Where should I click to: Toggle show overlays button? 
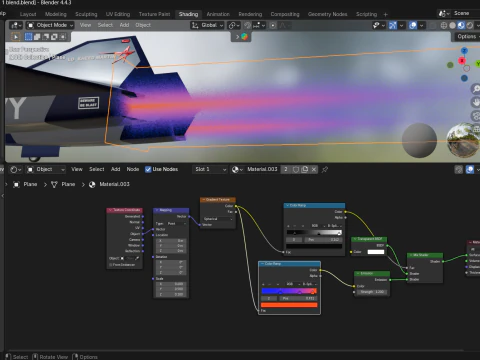pos(413,25)
